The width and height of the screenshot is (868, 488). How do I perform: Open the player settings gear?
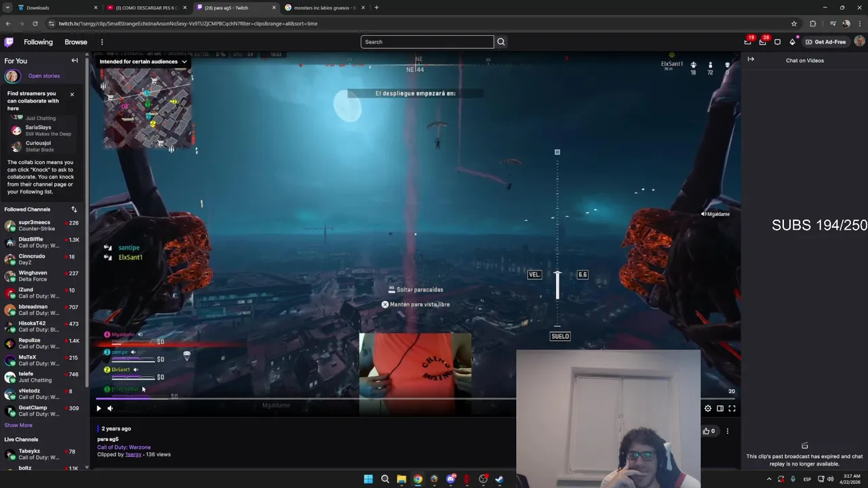708,408
